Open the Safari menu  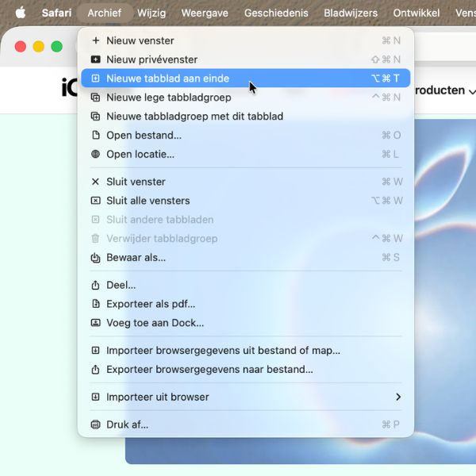(x=56, y=13)
